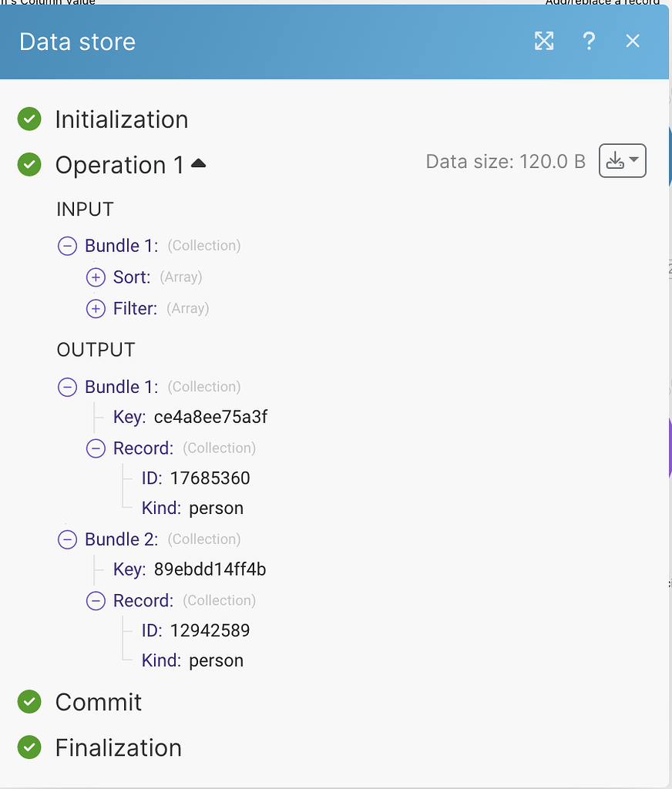The height and width of the screenshot is (789, 672).
Task: Open the download output bundles dropdown
Action: pyautogui.click(x=622, y=161)
